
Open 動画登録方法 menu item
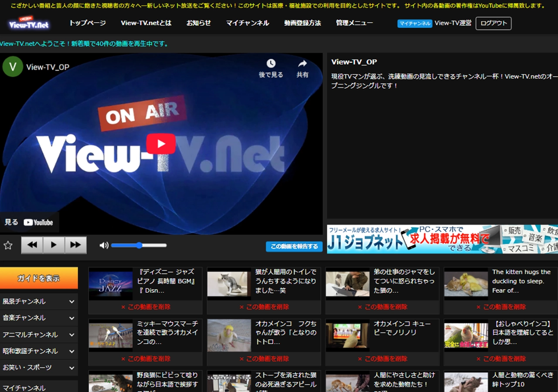pos(303,23)
